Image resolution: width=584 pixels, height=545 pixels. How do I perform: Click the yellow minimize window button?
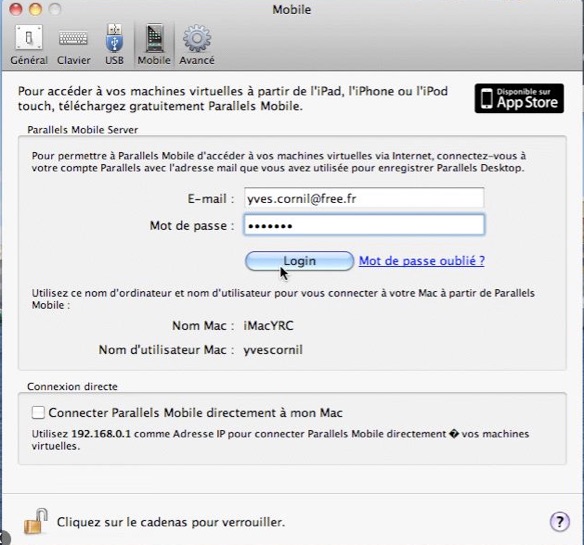click(x=35, y=9)
